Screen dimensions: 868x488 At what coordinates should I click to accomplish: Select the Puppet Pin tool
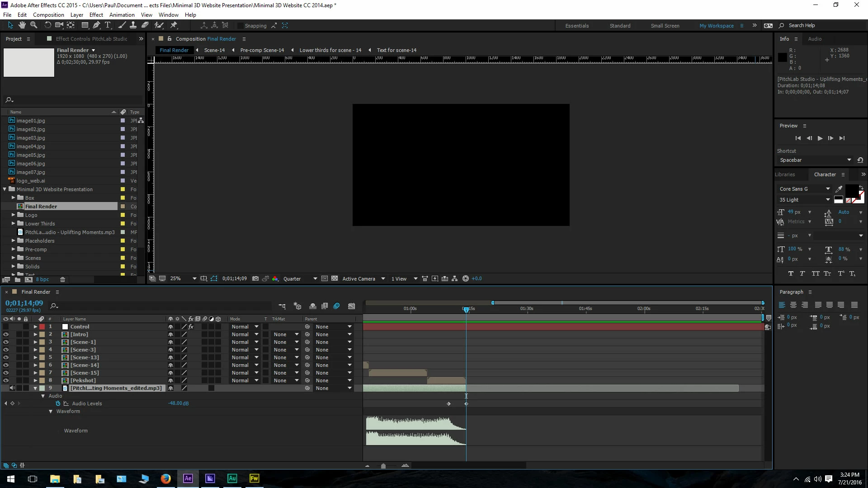(x=174, y=25)
